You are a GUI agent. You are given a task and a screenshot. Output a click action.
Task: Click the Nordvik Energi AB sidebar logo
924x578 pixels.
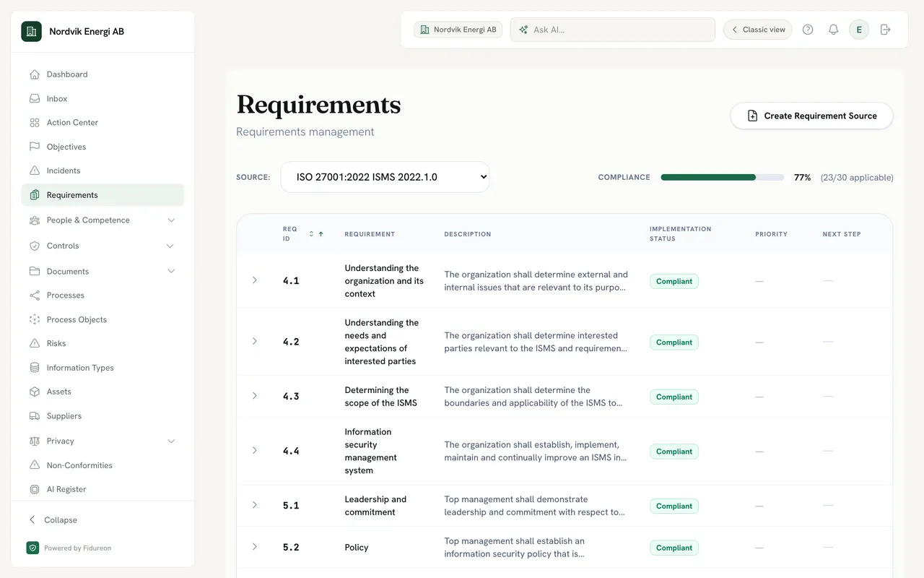[x=31, y=32]
